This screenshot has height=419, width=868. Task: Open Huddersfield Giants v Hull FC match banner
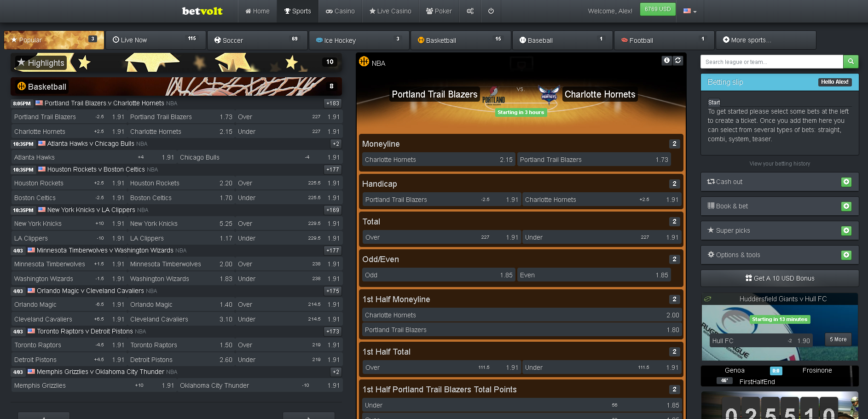pos(780,327)
